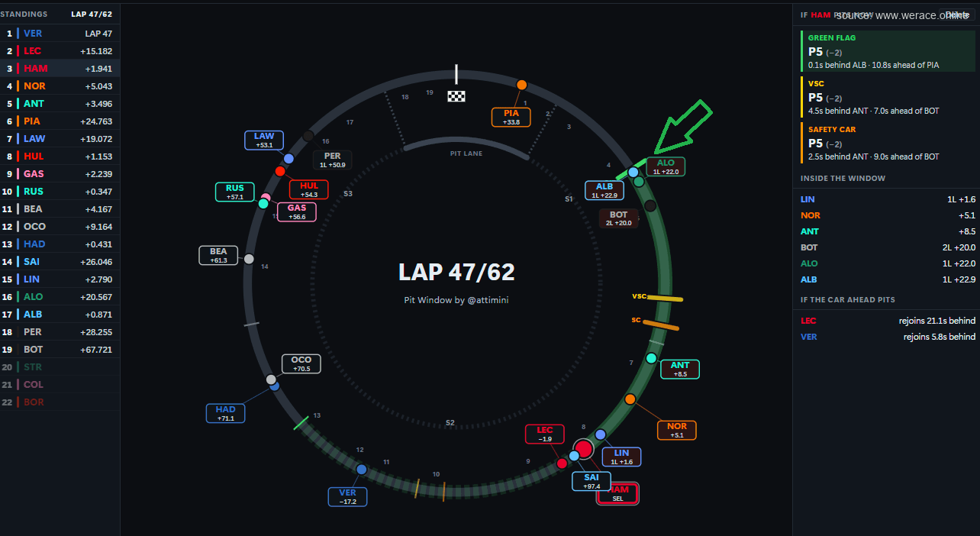The width and height of the screenshot is (980, 536).
Task: Click HAM SEL label on track
Action: pos(617,494)
